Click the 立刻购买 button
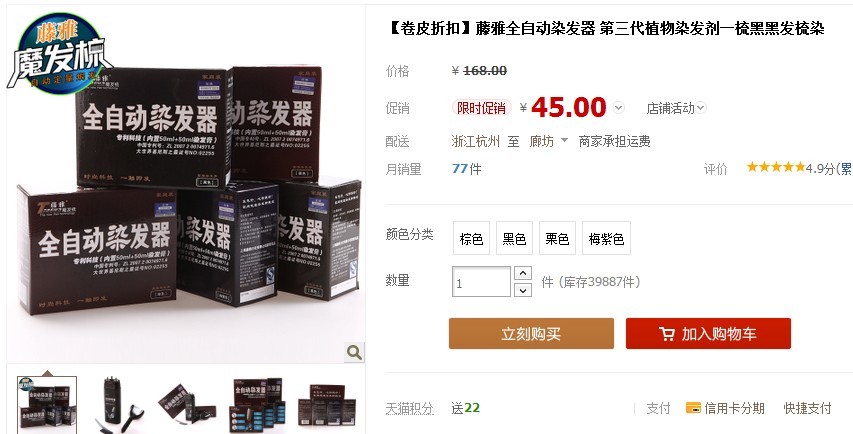Screen dimensions: 853x434 click(x=531, y=333)
